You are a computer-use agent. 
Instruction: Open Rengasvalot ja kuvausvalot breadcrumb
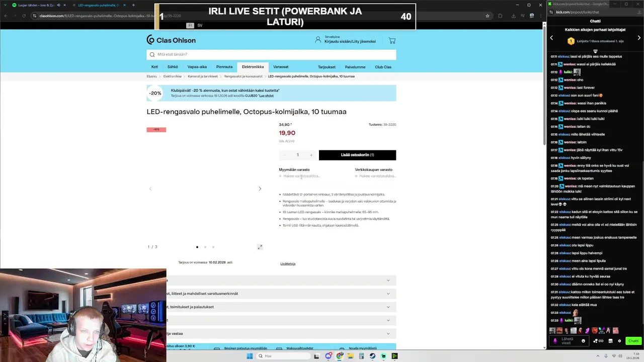(243, 76)
